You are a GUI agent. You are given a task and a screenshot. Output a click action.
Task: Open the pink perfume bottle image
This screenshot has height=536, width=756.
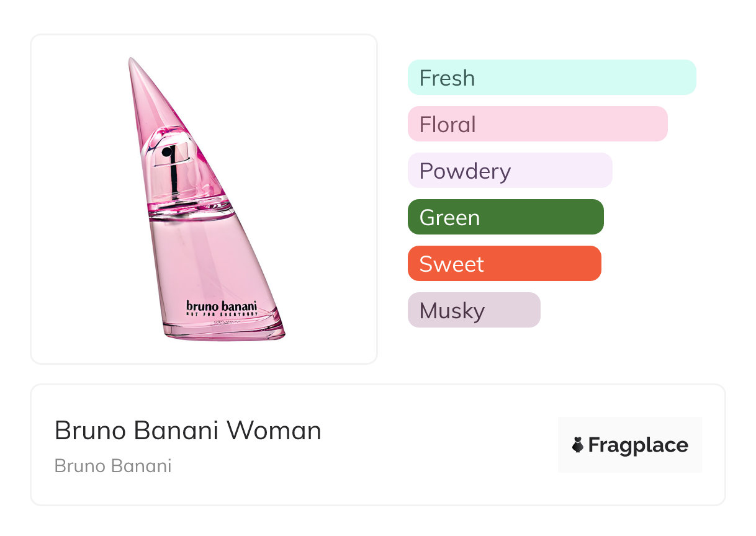[x=204, y=199]
